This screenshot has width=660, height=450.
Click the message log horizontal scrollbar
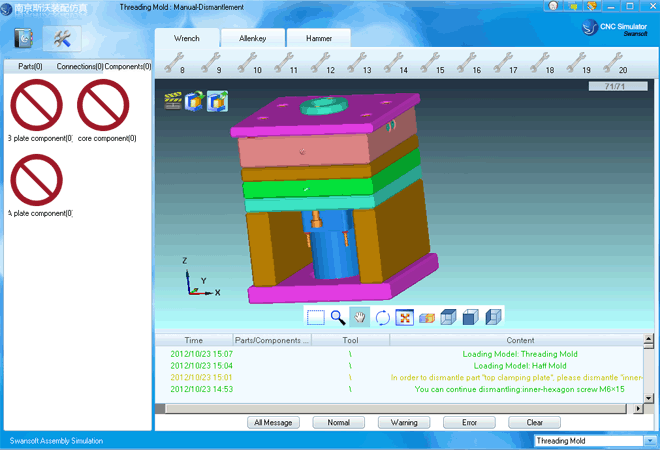400,409
